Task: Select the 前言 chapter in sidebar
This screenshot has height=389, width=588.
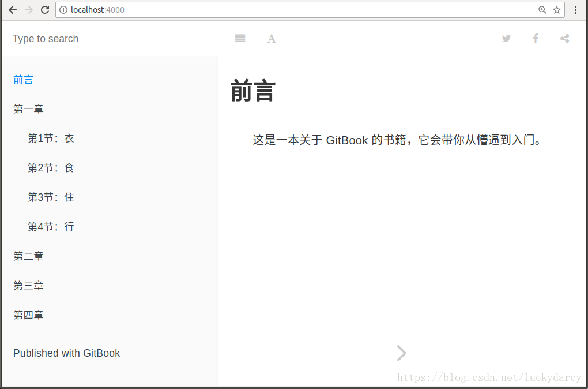Action: (23, 79)
